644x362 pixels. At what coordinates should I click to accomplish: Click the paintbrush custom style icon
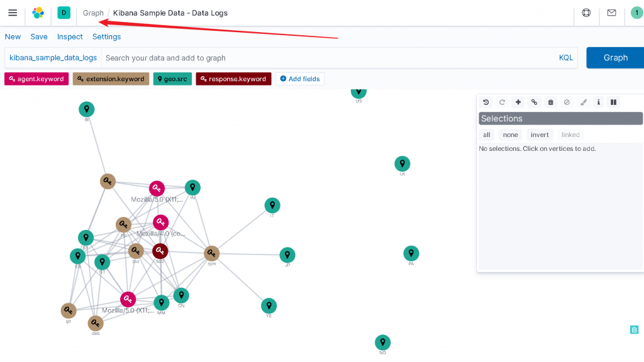583,102
